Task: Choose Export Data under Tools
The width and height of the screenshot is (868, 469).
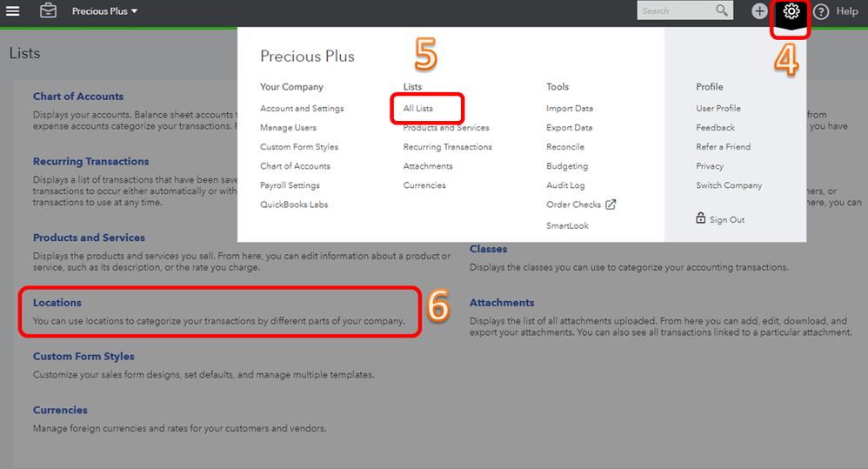Action: click(569, 127)
